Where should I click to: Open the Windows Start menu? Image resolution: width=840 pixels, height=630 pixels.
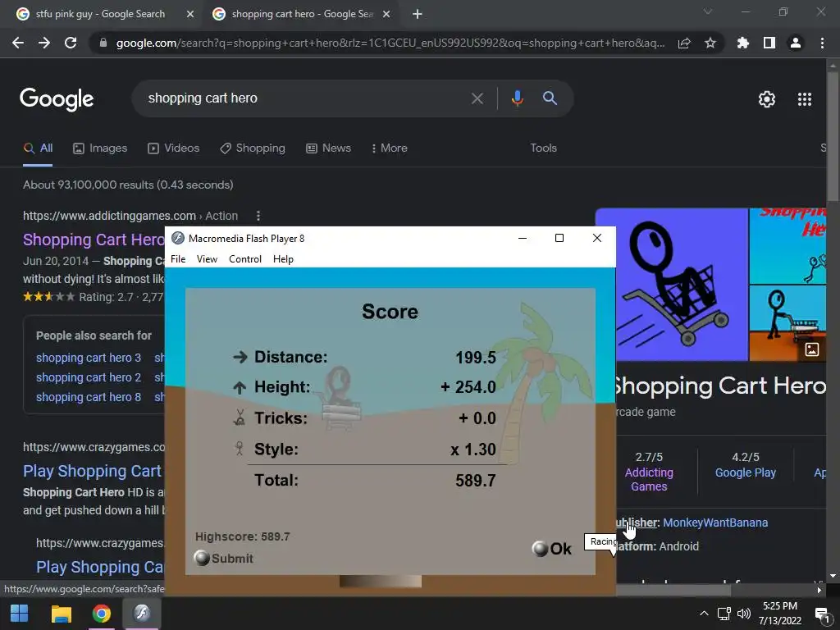[x=20, y=614]
